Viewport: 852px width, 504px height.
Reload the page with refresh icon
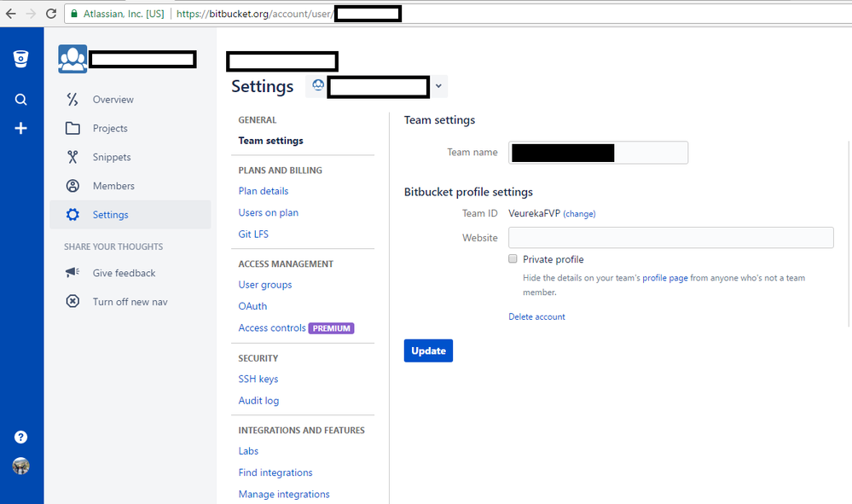point(51,14)
